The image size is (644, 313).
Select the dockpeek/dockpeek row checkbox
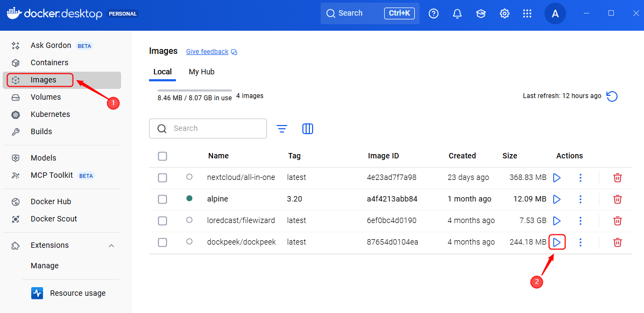click(x=162, y=242)
